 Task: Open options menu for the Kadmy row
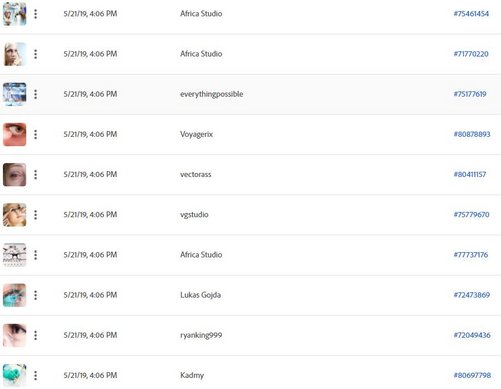coord(36,376)
